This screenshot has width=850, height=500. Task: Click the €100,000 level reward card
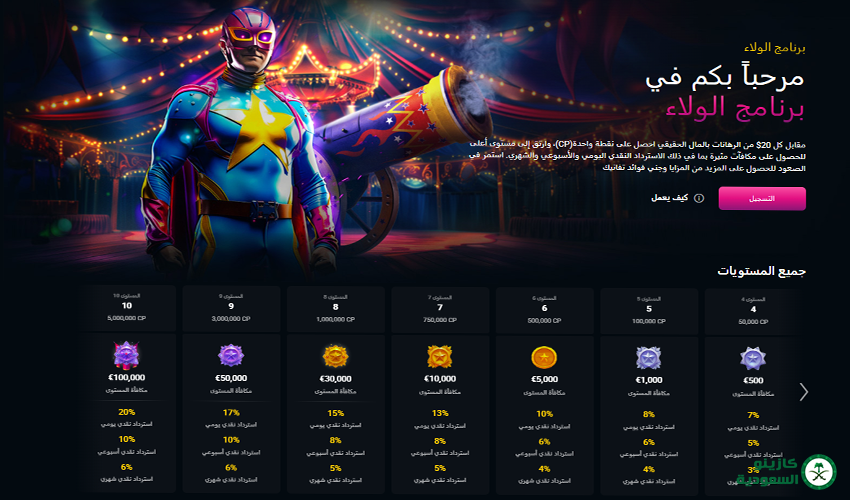[x=127, y=412]
